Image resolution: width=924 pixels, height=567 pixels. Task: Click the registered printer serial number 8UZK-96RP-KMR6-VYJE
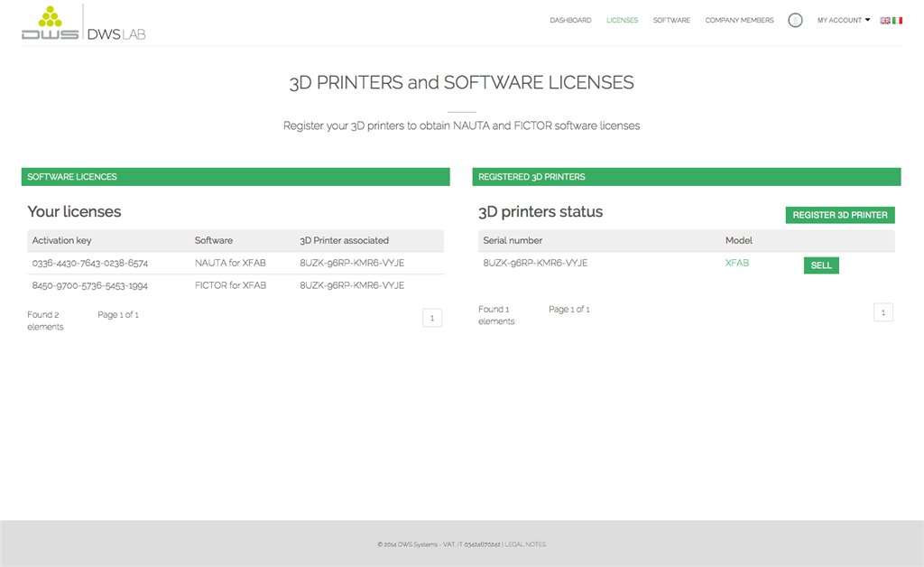tap(535, 263)
